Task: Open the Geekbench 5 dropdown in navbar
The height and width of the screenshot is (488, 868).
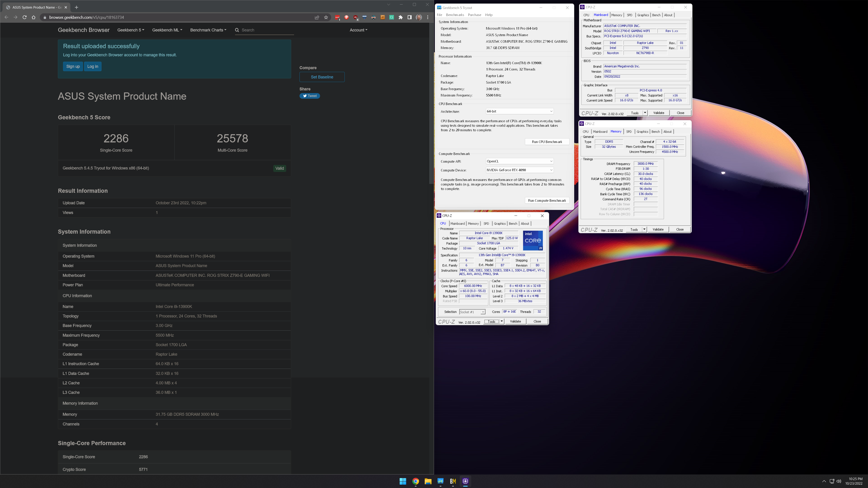Action: 131,30
